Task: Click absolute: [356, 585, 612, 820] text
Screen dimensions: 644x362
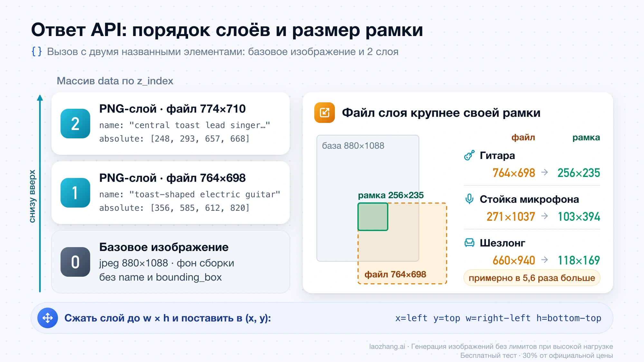Action: tap(174, 208)
